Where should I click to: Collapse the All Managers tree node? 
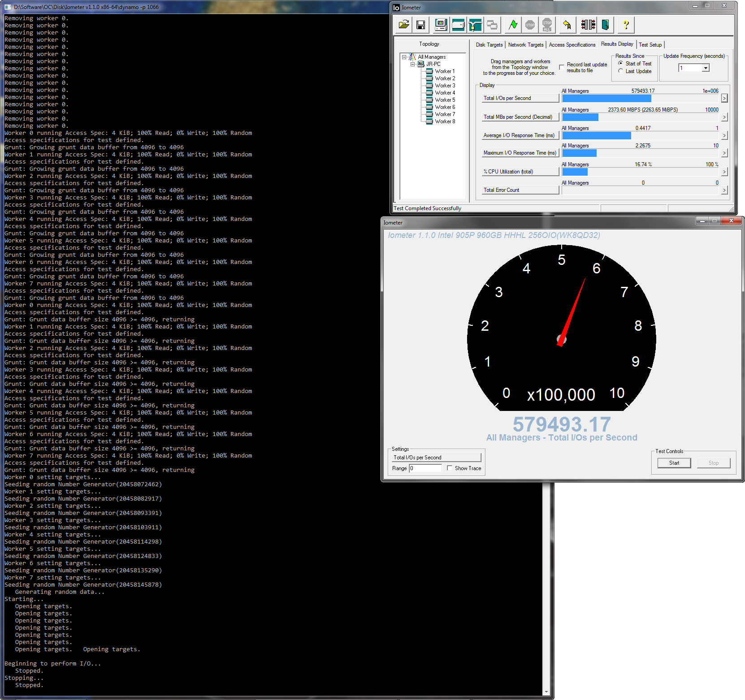(404, 57)
